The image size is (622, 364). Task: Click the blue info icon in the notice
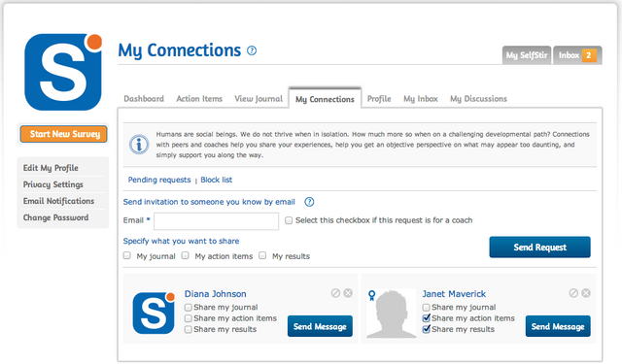(139, 145)
